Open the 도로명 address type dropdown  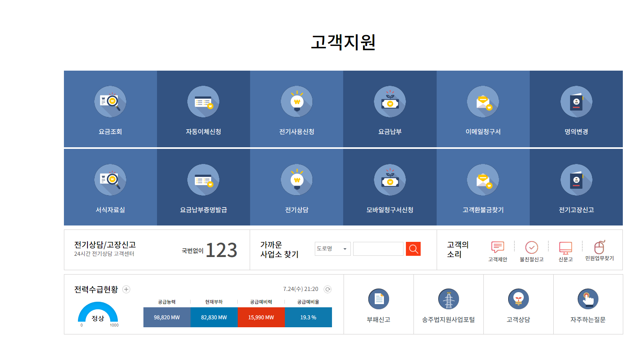(x=333, y=249)
